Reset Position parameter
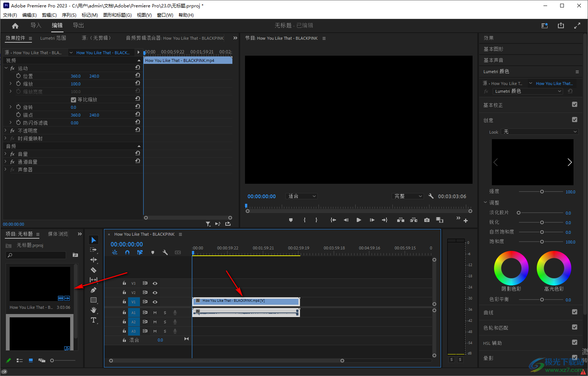This screenshot has height=376, width=588. pos(138,75)
